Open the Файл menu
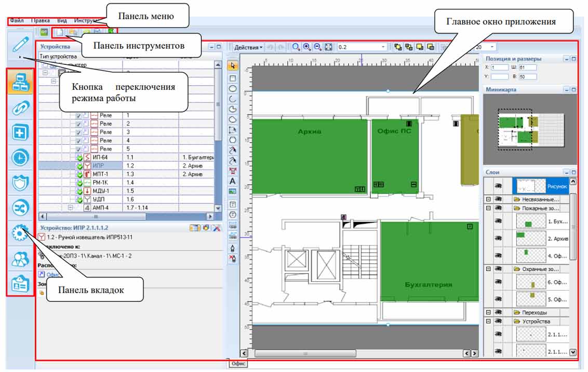The height and width of the screenshot is (372, 588). click(17, 21)
